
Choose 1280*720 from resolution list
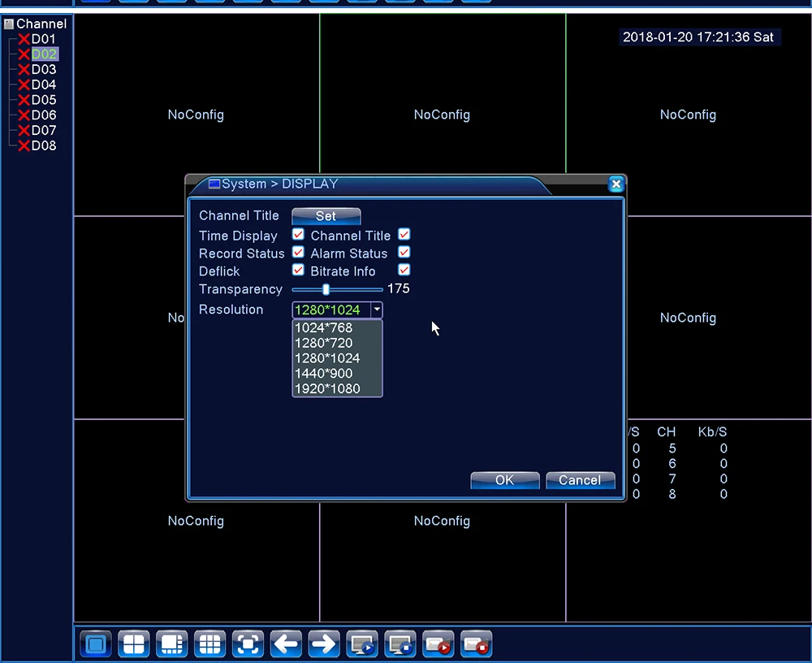pos(337,343)
